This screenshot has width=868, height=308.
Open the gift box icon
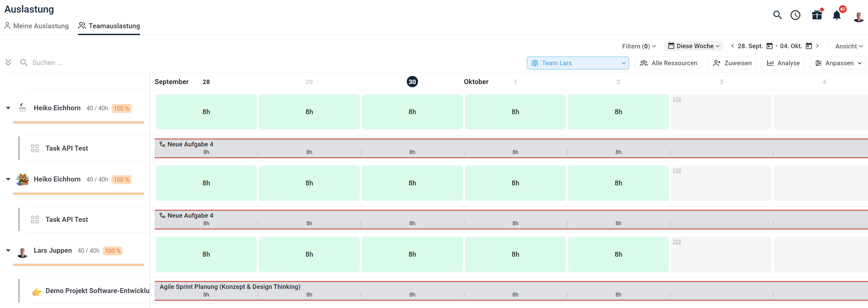coord(817,15)
